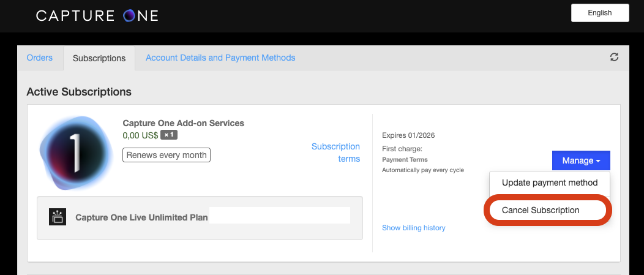The image size is (644, 275).
Task: Click the Renews every month badge
Action: coord(167,155)
